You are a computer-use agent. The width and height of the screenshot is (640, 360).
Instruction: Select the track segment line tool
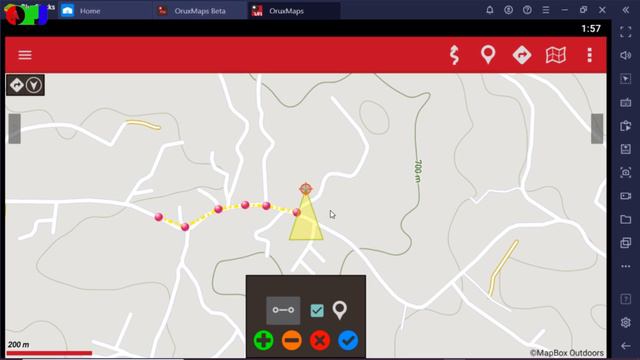[283, 310]
